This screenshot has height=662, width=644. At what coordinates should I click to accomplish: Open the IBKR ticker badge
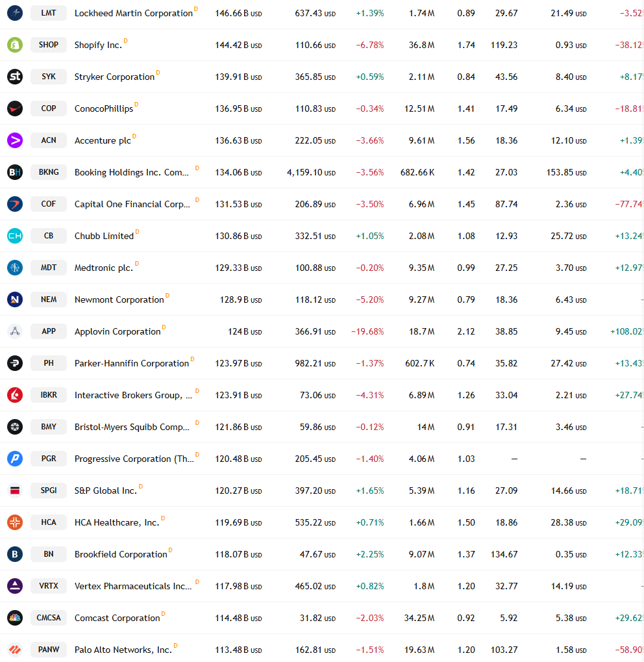(49, 395)
